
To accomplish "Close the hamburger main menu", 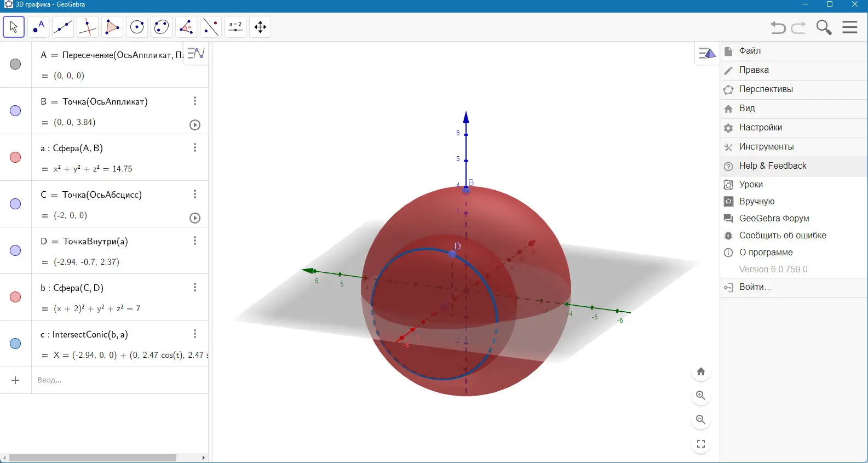I will [850, 27].
